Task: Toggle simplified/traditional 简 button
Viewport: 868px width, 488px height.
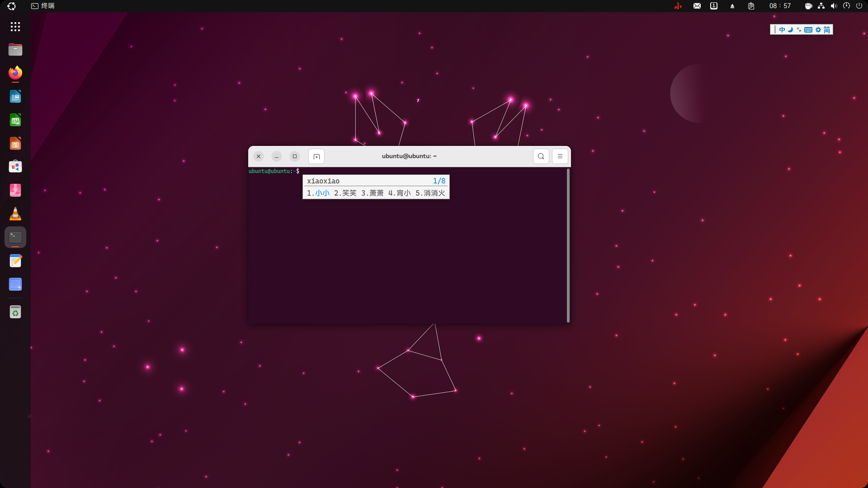Action: (827, 30)
